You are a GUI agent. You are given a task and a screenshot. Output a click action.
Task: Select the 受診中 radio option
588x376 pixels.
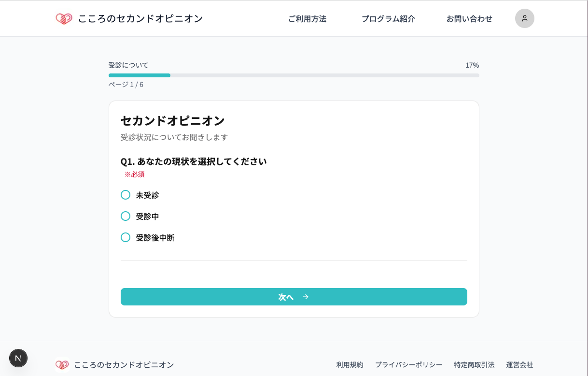pyautogui.click(x=126, y=216)
